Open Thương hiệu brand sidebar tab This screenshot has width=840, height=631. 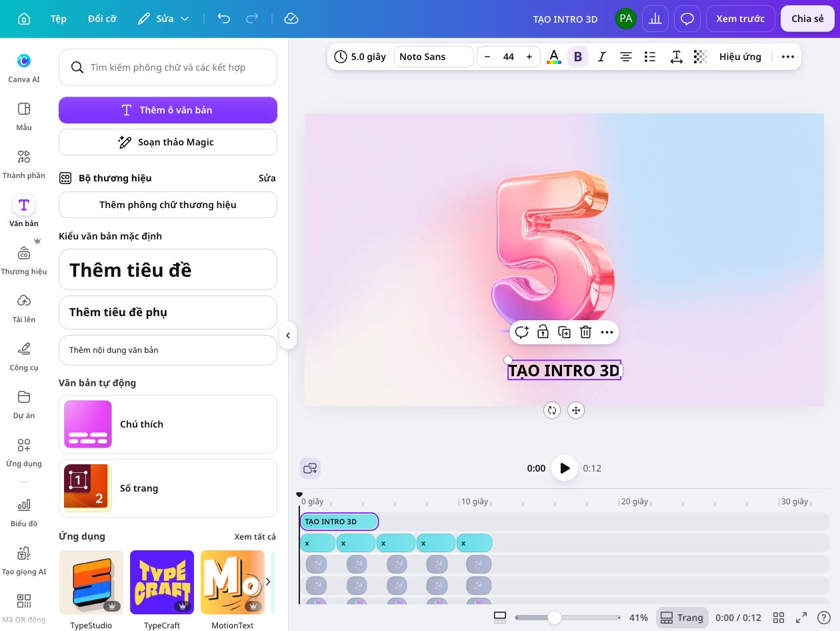[x=24, y=259]
